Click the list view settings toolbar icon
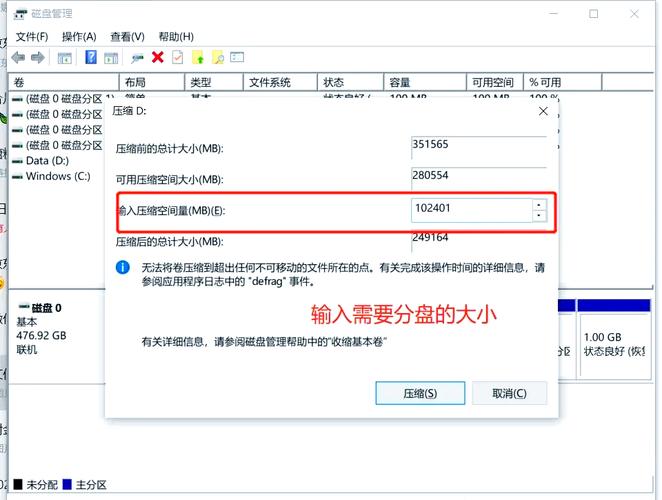 point(237,57)
